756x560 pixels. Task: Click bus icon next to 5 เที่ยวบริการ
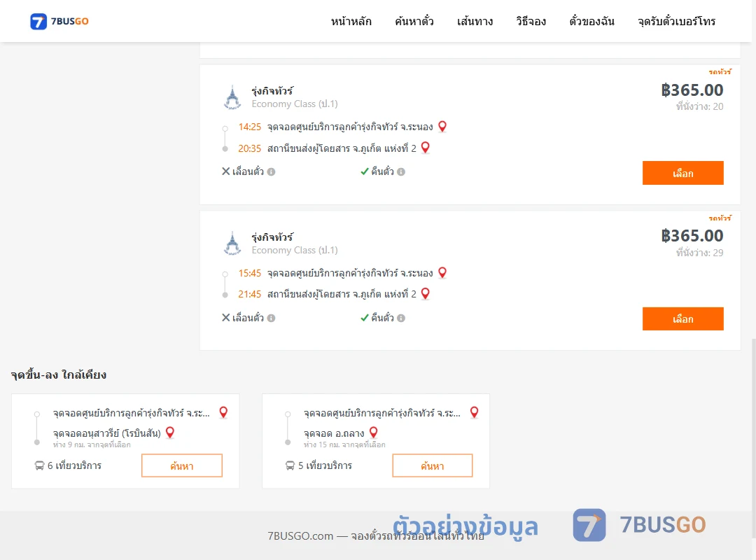[x=290, y=465]
